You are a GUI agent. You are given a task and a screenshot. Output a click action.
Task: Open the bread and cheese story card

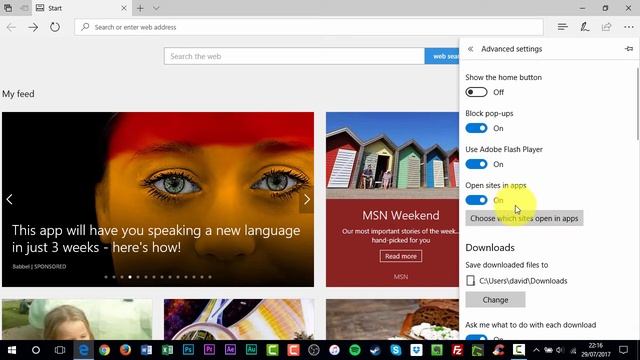pyautogui.click(x=392, y=319)
